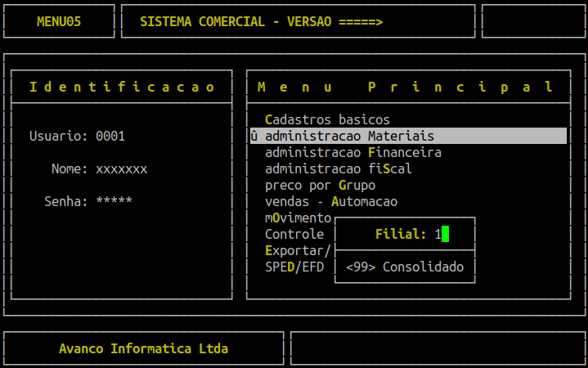Click the SISTEMA COMERCIAL - VERSAO title

[x=261, y=21]
